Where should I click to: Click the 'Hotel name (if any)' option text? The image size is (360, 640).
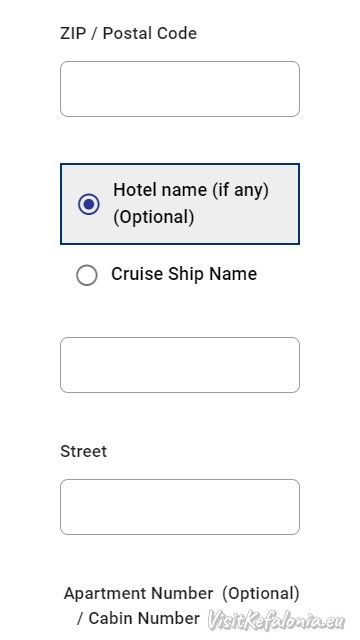[x=191, y=190]
